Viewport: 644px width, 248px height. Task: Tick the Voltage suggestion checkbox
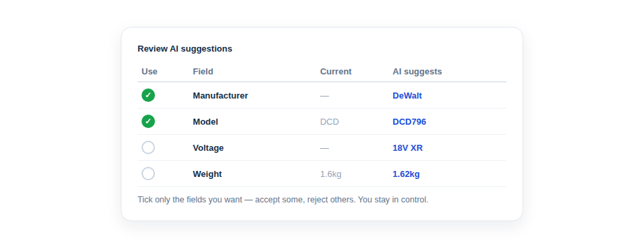(x=148, y=147)
